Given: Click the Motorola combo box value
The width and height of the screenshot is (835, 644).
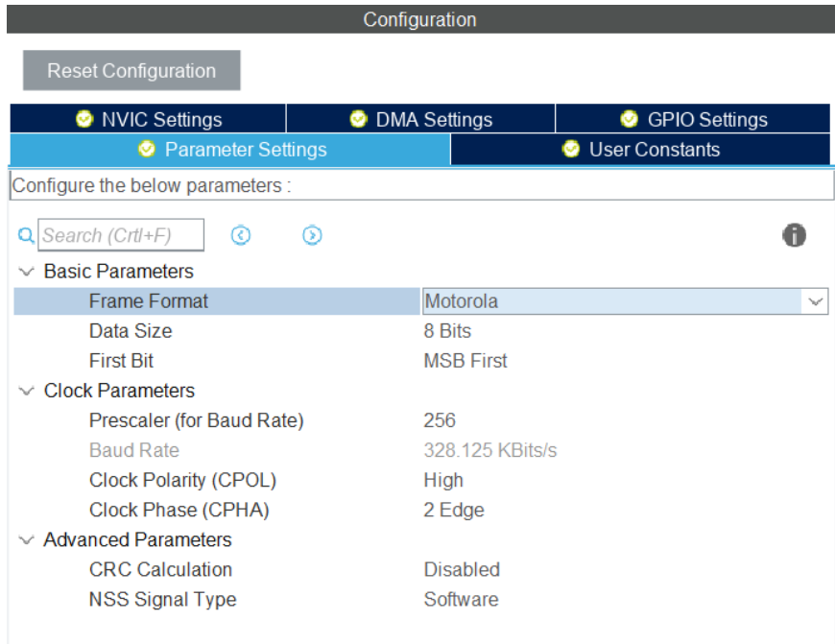Looking at the screenshot, I should (x=612, y=301).
